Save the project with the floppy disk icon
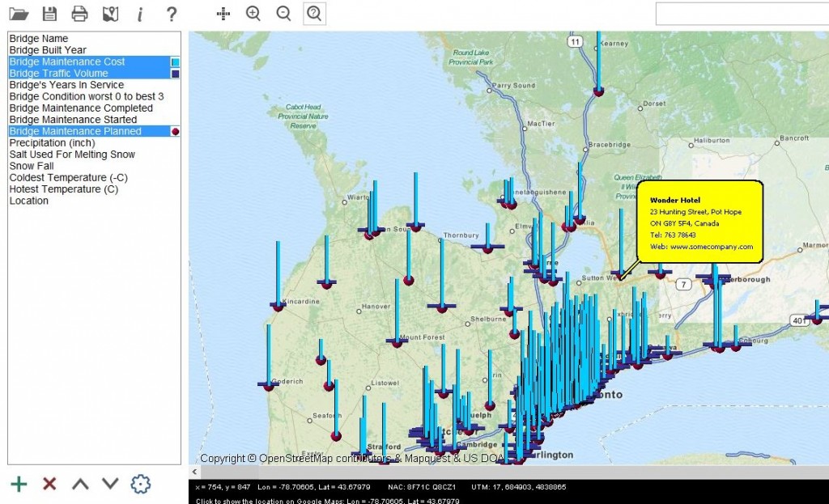829x504 pixels. coord(49,14)
